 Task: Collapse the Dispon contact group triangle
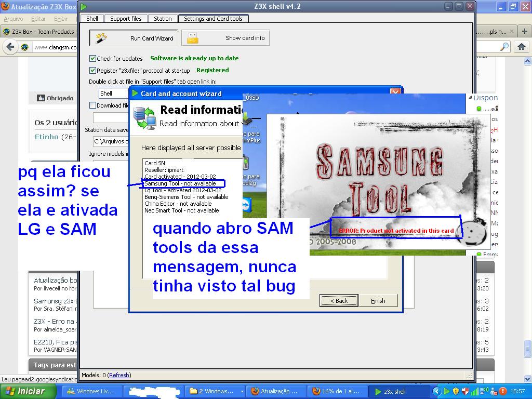(x=470, y=97)
